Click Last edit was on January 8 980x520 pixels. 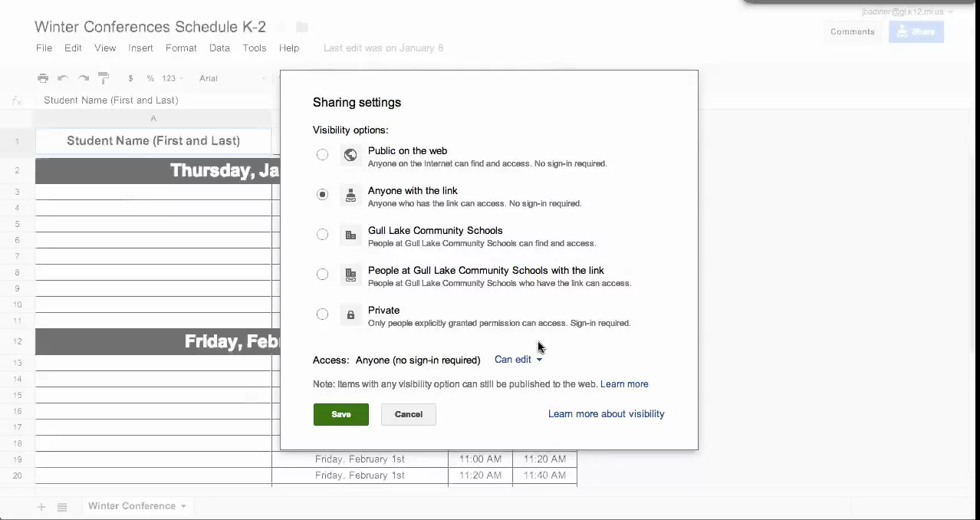[383, 48]
